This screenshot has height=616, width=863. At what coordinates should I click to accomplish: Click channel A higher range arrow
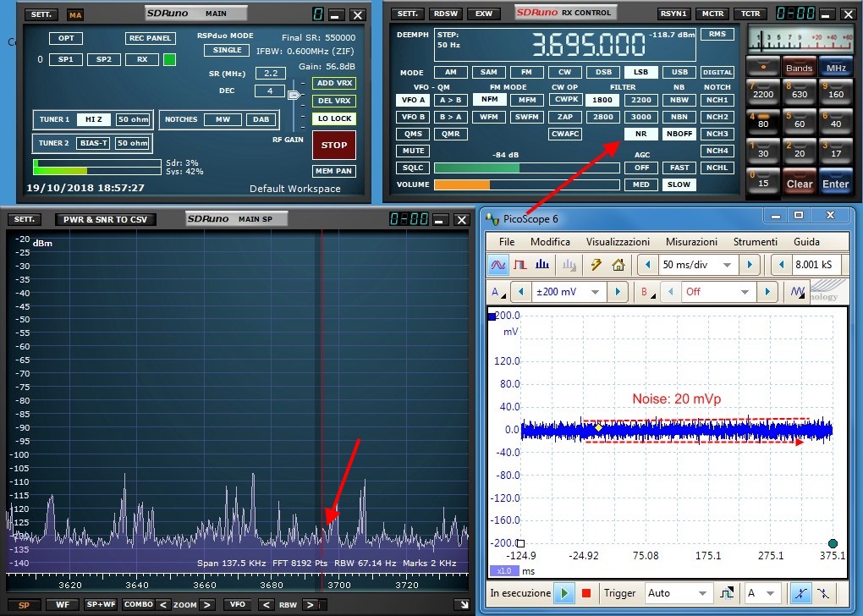click(618, 292)
